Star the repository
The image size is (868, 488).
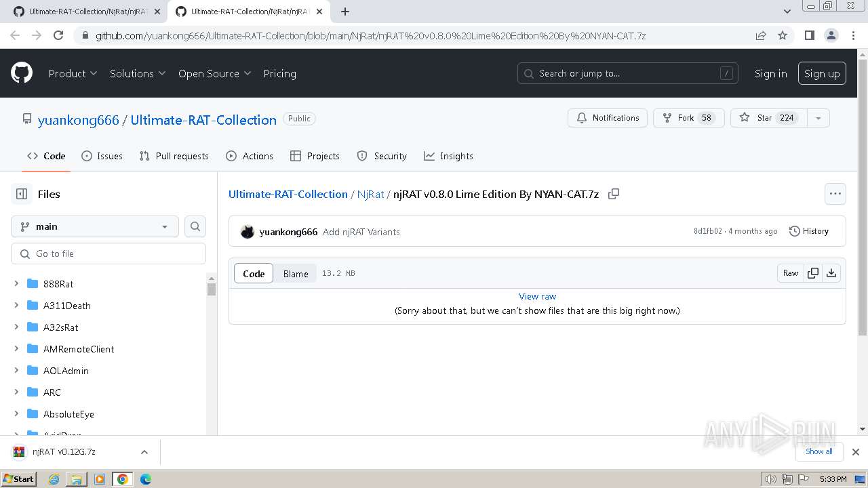point(769,118)
